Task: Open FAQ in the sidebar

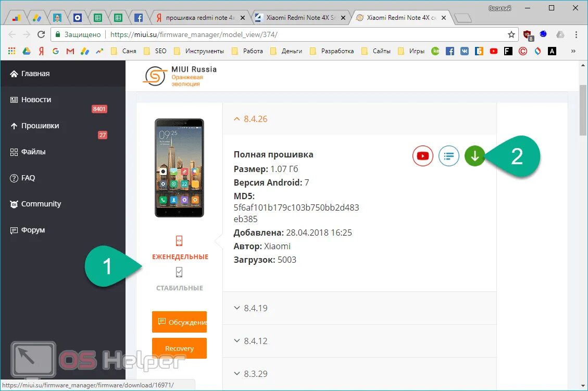Action: (x=63, y=178)
